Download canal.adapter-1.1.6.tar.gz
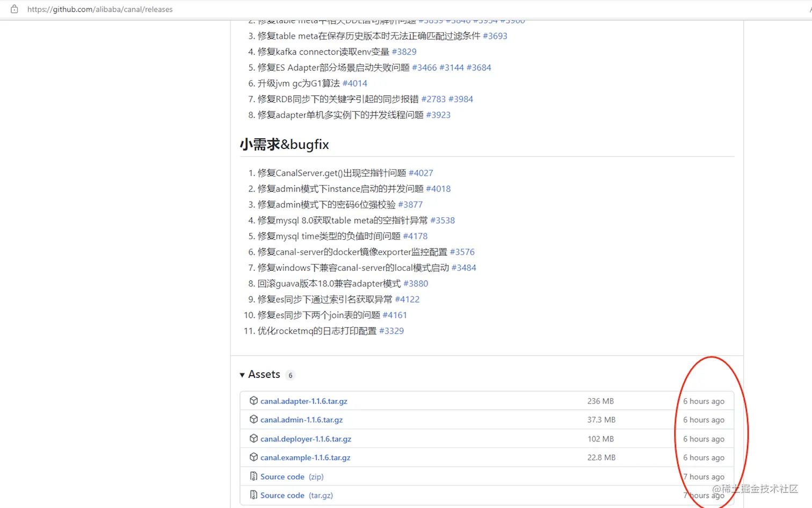The width and height of the screenshot is (812, 508). pos(304,401)
